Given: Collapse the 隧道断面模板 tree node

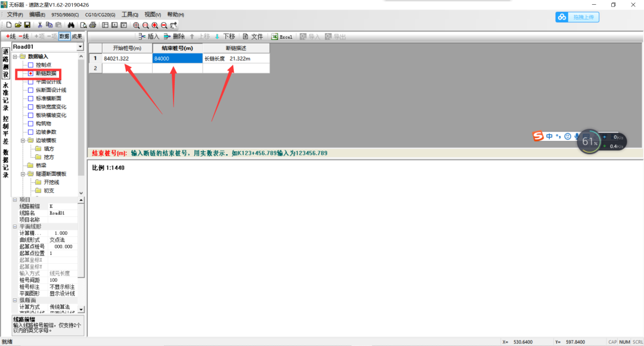Looking at the screenshot, I should [23, 174].
